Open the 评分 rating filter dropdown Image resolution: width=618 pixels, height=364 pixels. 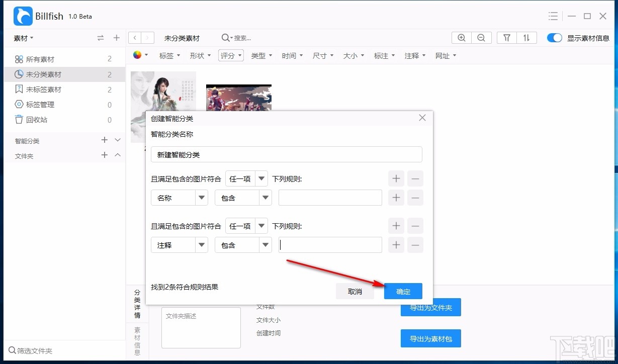point(231,55)
